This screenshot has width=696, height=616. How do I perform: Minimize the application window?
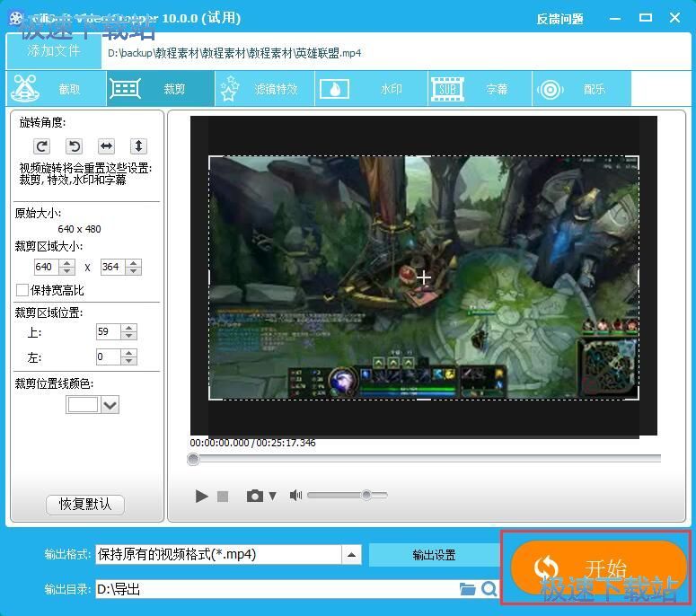click(x=615, y=19)
